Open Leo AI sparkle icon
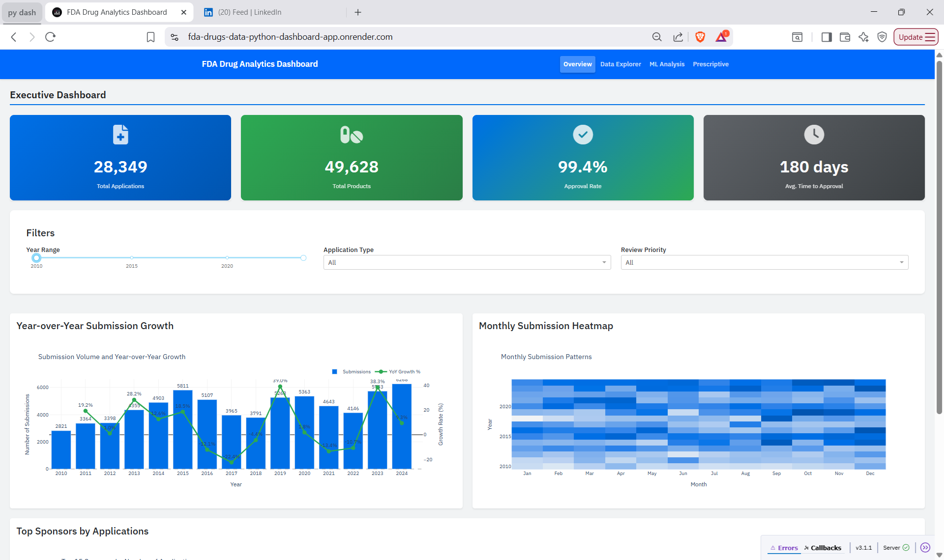944x560 pixels. tap(863, 37)
